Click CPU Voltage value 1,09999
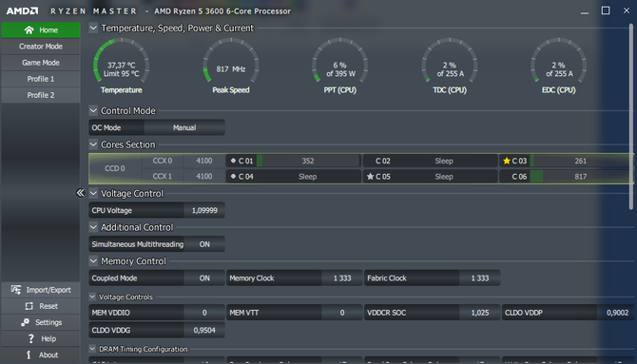This screenshot has height=364, width=637. (204, 210)
